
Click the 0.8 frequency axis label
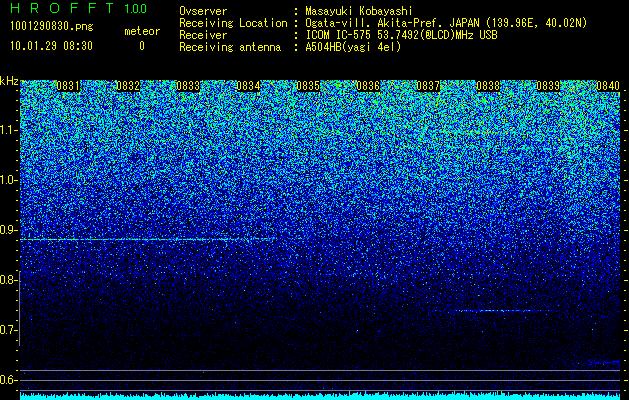pyautogui.click(x=9, y=280)
